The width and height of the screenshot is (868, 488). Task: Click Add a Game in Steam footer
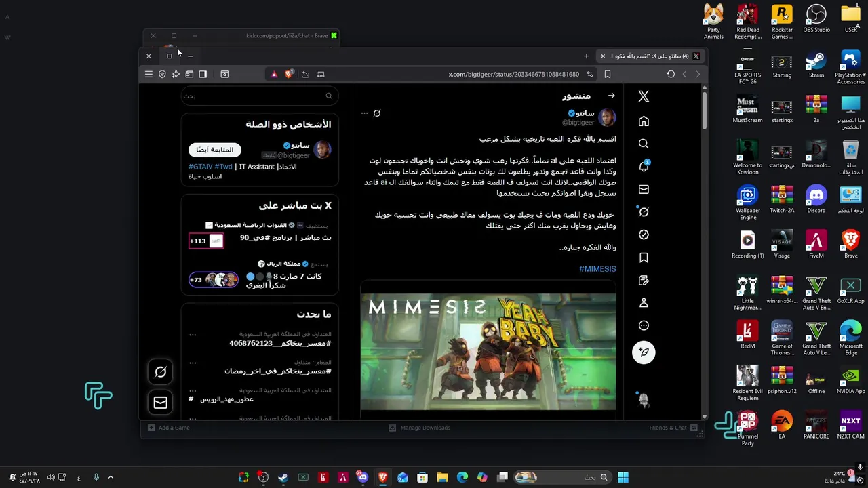click(x=169, y=428)
